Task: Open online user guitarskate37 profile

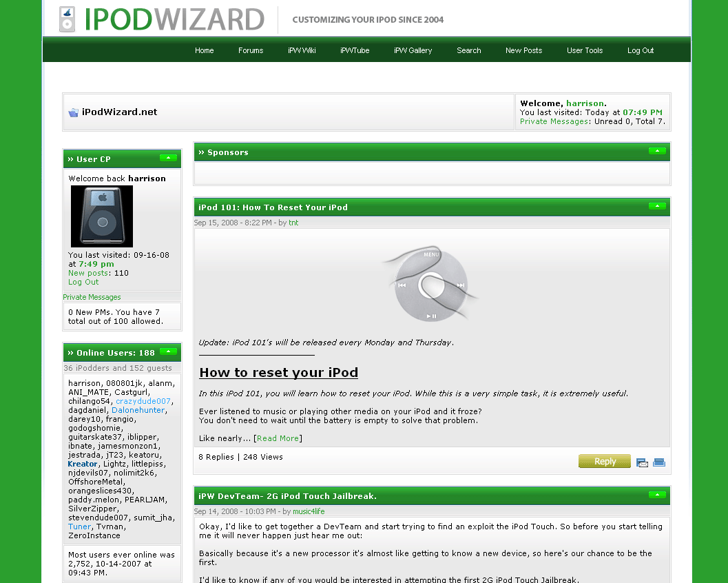Action: [x=95, y=437]
